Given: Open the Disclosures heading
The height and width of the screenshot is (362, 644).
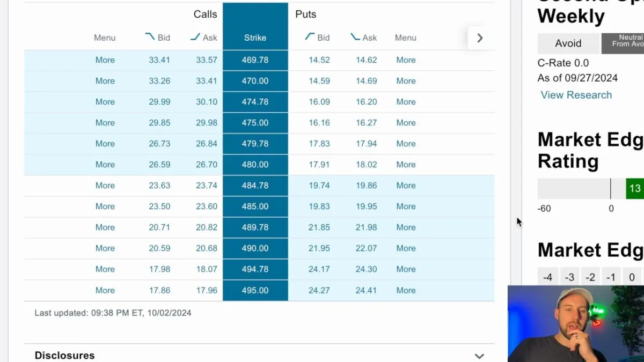Looking at the screenshot, I should point(64,356).
